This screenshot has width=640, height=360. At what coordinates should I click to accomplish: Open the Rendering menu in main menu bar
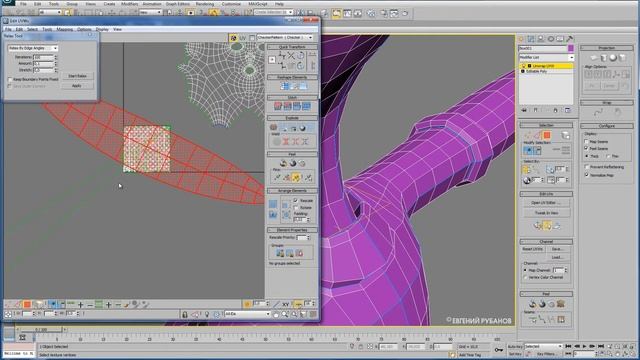pyautogui.click(x=205, y=4)
